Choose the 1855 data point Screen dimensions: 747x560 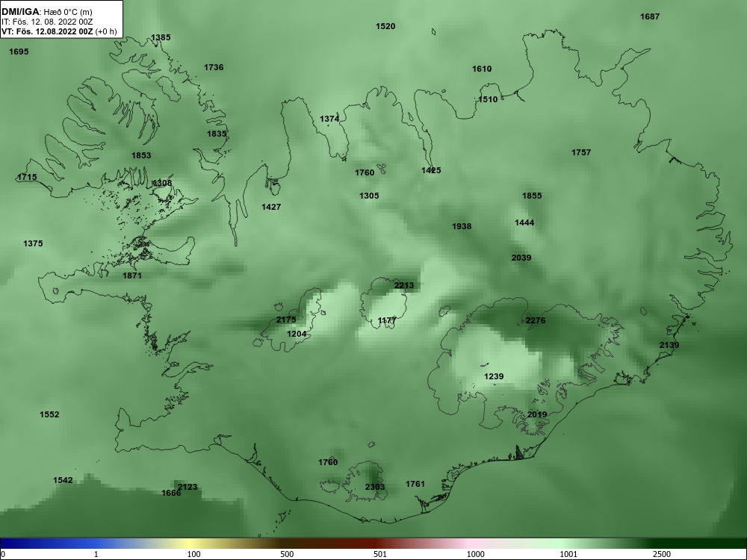click(532, 196)
